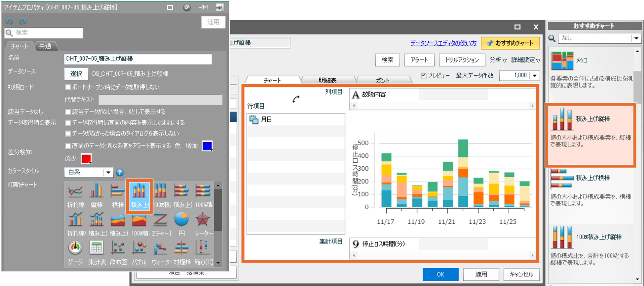Open データソースエディタの使い方 link
The image size is (644, 286).
(443, 43)
